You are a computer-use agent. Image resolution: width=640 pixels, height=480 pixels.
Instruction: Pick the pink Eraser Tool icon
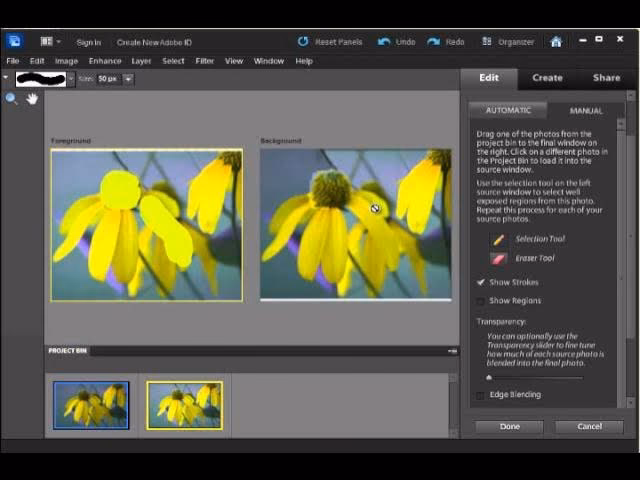498,258
